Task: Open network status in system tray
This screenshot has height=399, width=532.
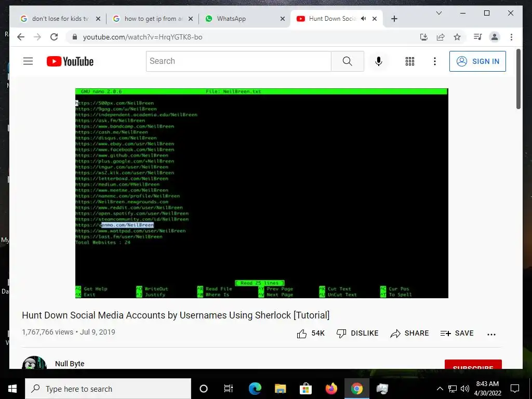Action: click(x=453, y=389)
